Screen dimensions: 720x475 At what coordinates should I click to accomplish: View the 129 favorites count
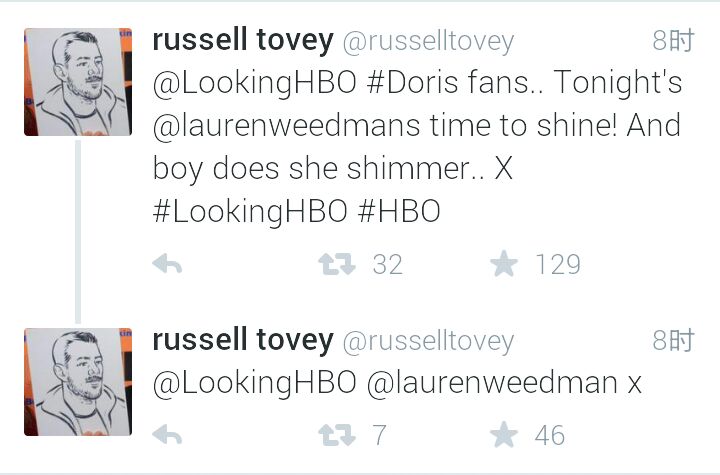pos(557,264)
